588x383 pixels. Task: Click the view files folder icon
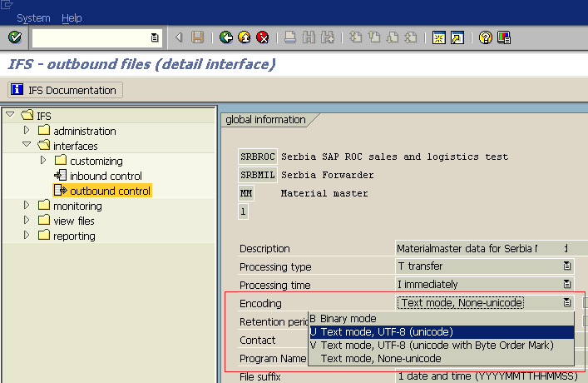click(44, 220)
